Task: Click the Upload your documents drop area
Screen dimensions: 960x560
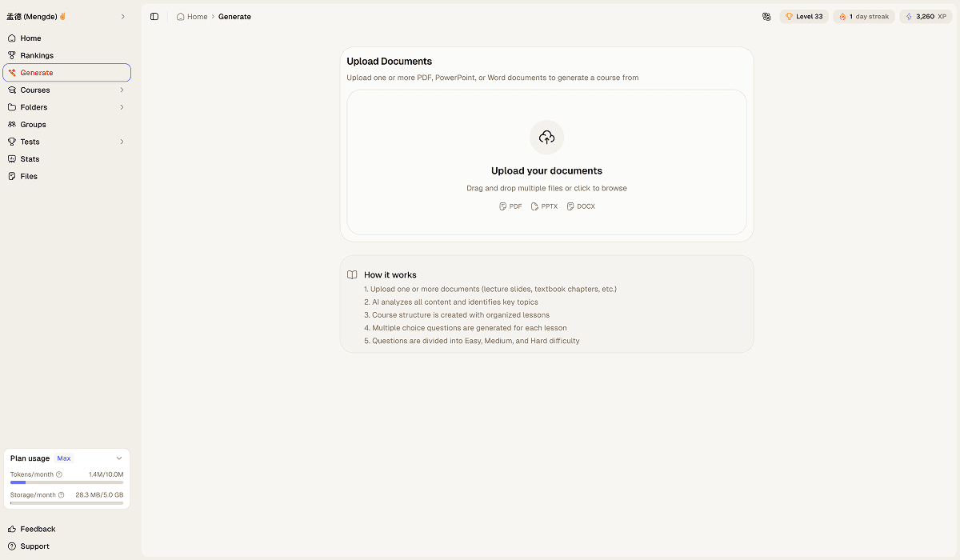Action: (x=546, y=162)
